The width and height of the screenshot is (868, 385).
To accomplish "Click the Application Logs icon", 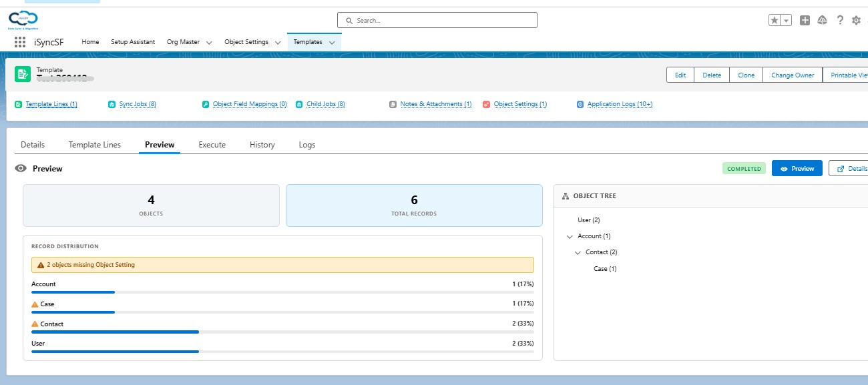I will (580, 104).
